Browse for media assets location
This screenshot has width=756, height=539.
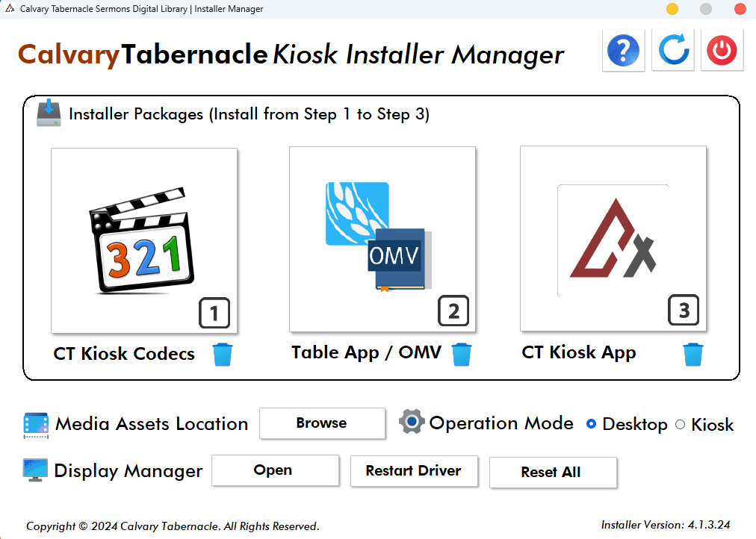(x=322, y=423)
